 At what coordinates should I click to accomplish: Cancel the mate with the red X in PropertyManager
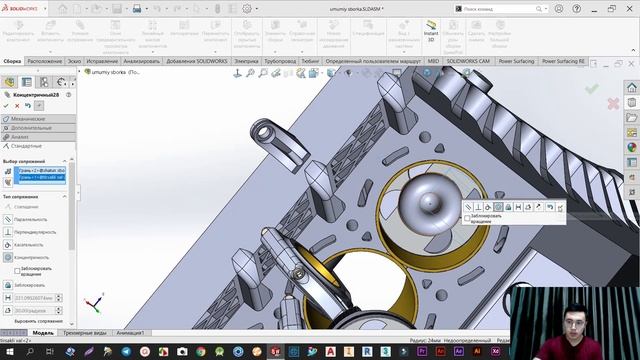(x=17, y=106)
